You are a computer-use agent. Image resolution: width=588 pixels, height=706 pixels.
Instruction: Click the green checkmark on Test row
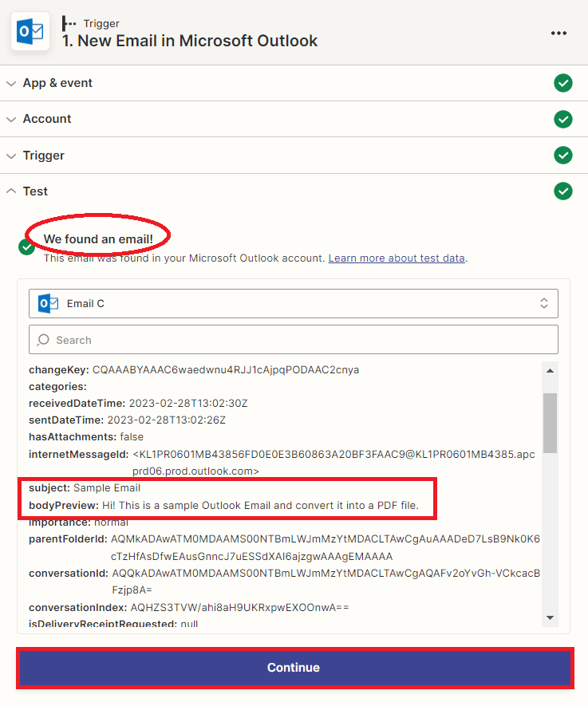[x=563, y=191]
